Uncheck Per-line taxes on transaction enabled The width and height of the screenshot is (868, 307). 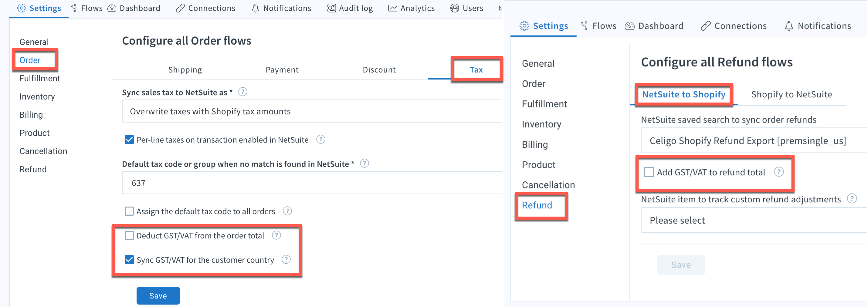click(x=129, y=139)
